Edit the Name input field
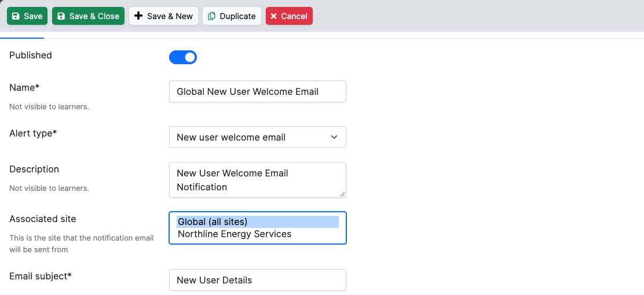 [258, 91]
